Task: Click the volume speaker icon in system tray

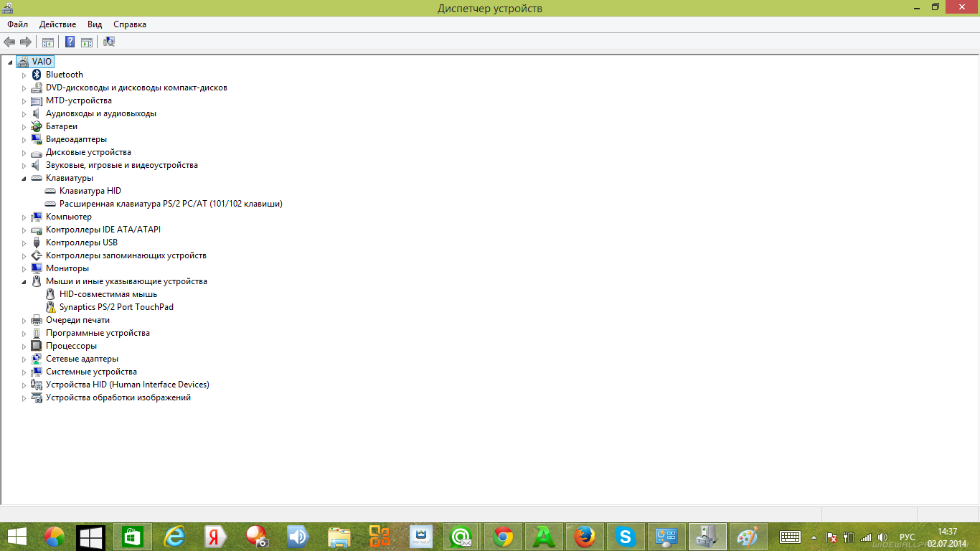Action: pyautogui.click(x=882, y=537)
